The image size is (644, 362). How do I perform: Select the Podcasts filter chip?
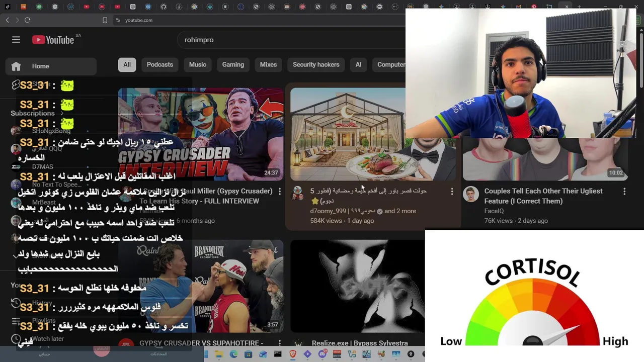click(160, 64)
